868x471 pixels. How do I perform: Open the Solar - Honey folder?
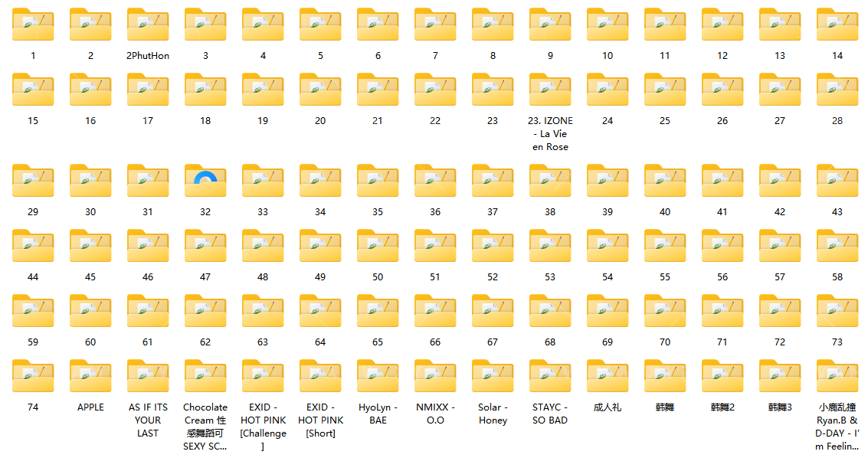tap(493, 377)
